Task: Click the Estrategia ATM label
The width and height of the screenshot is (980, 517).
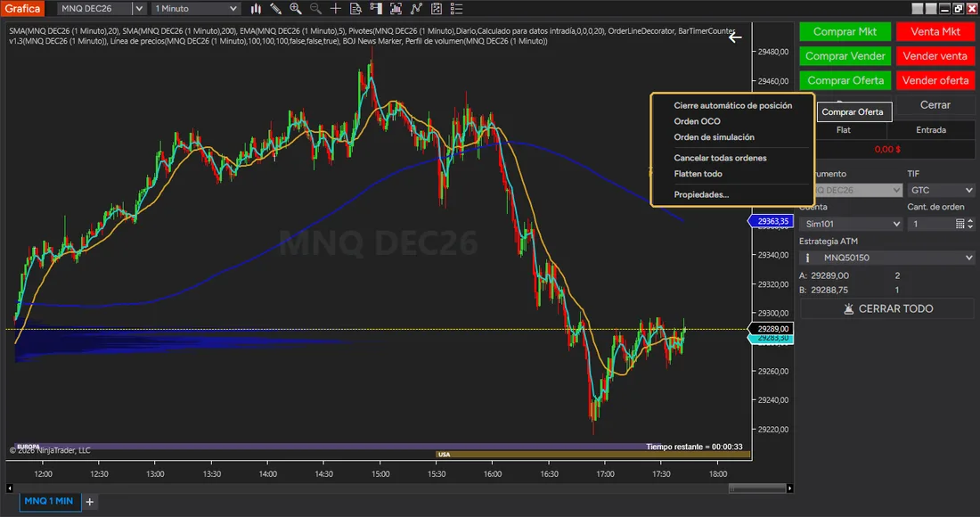Action: [x=829, y=242]
